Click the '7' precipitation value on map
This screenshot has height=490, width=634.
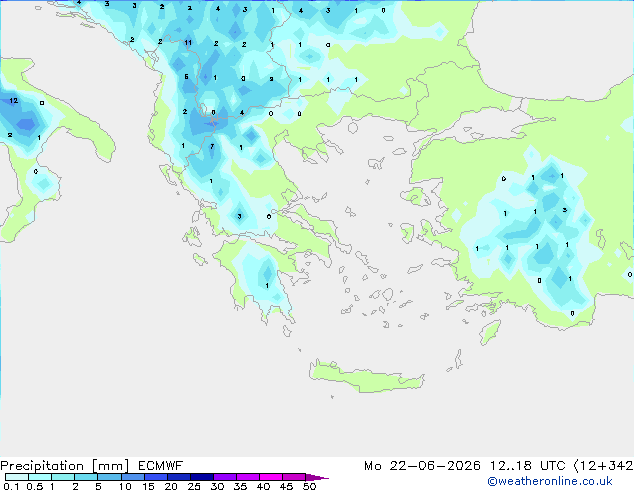pos(212,146)
